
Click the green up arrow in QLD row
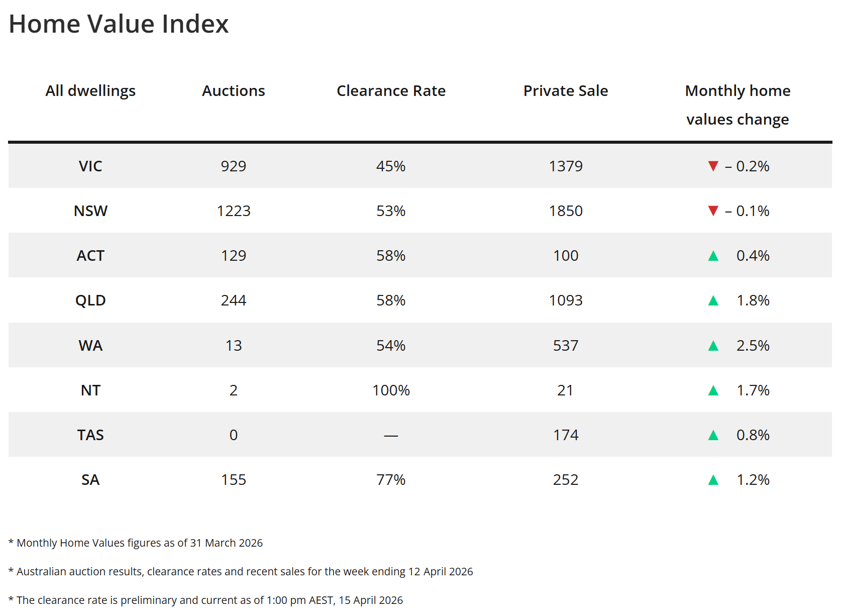click(713, 301)
